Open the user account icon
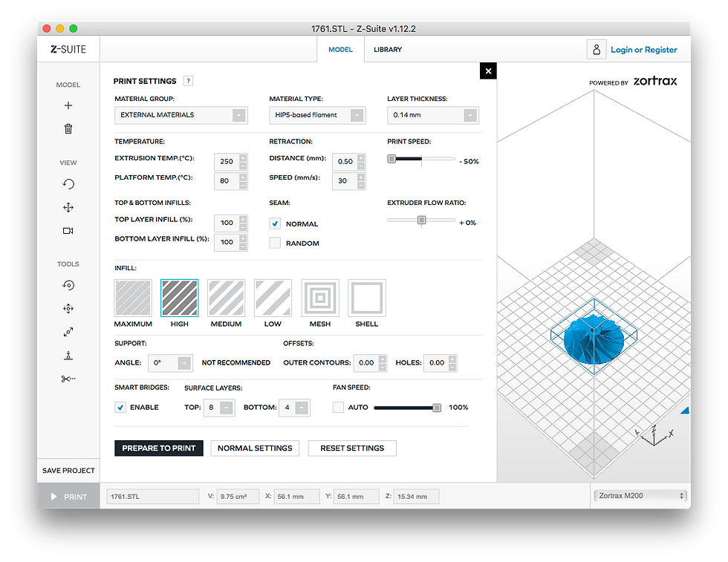 coord(597,49)
